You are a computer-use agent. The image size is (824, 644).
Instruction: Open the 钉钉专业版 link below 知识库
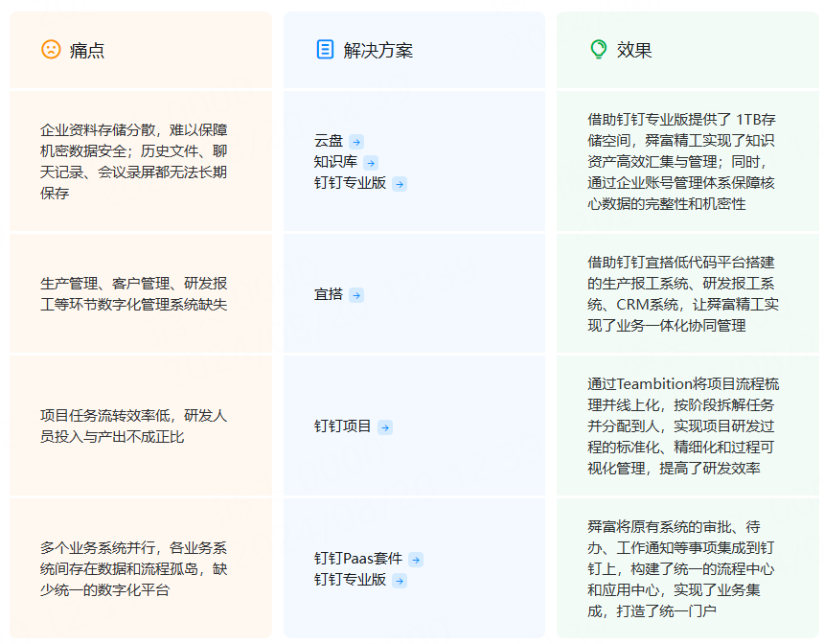click(x=350, y=183)
